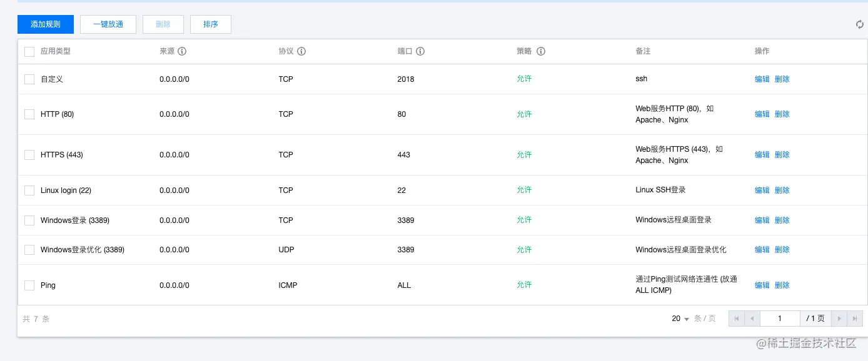Edit the Linux login (22) rule
The height and width of the screenshot is (361, 868).
(762, 190)
